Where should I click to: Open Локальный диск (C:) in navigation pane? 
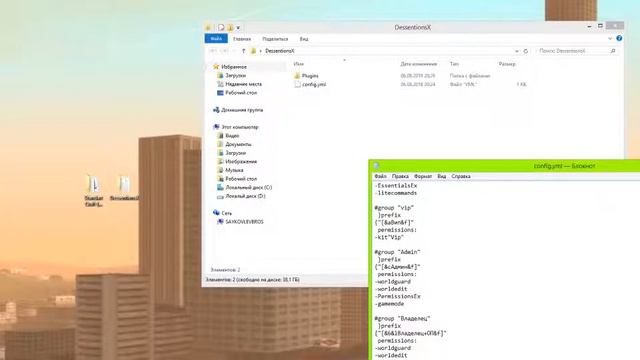[249, 187]
